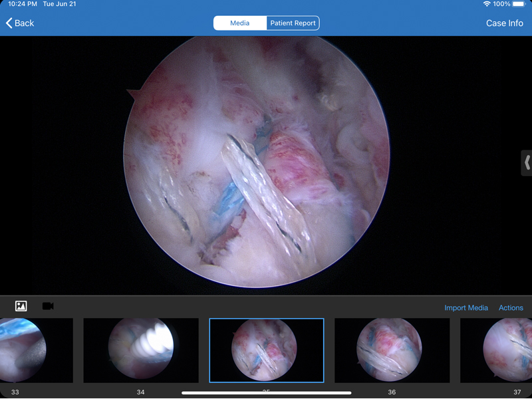This screenshot has width=532, height=399.
Task: Select thumbnail 37
Action: click(496, 350)
